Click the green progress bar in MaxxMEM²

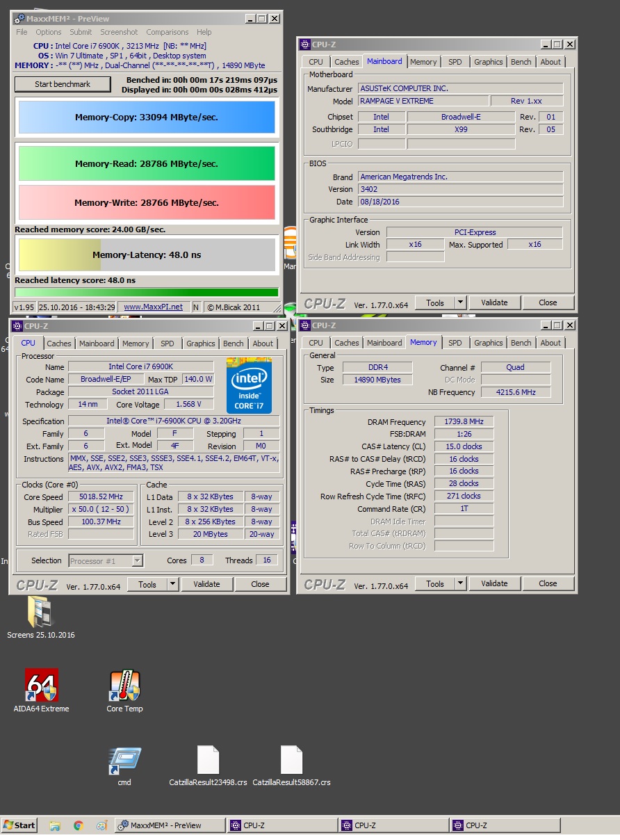(x=147, y=293)
